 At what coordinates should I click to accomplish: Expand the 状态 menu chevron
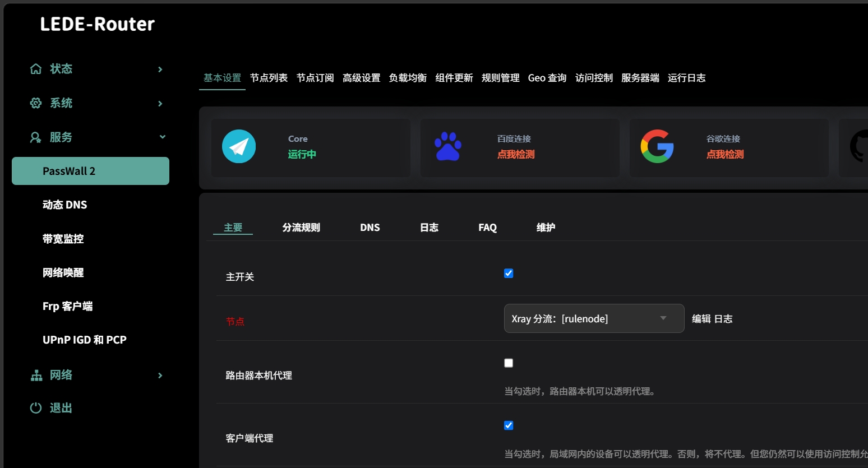160,69
